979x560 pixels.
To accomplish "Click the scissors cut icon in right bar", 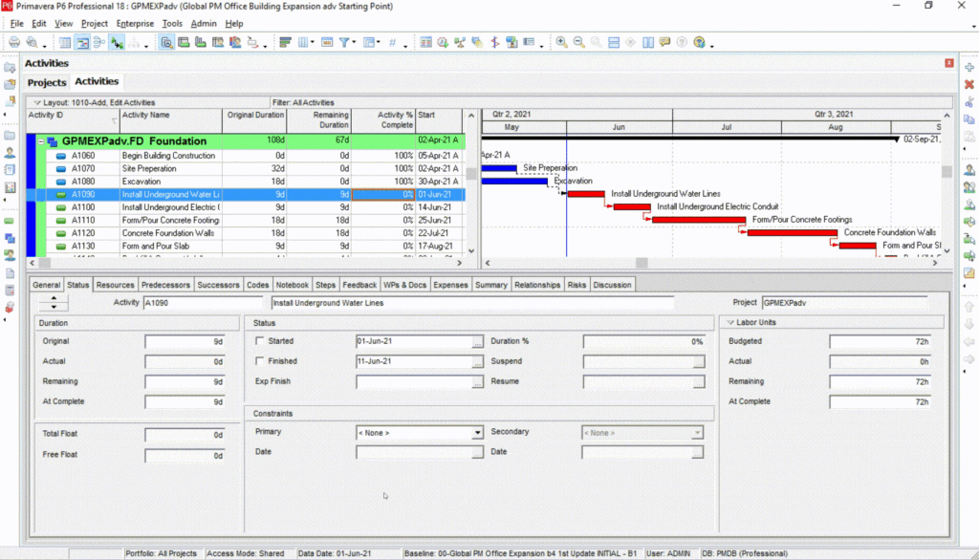I will tap(969, 101).
